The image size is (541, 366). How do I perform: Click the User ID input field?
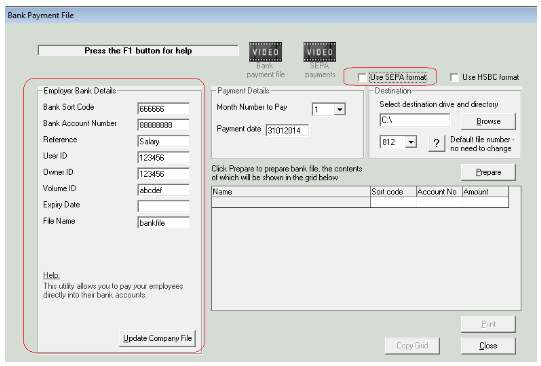tap(163, 157)
